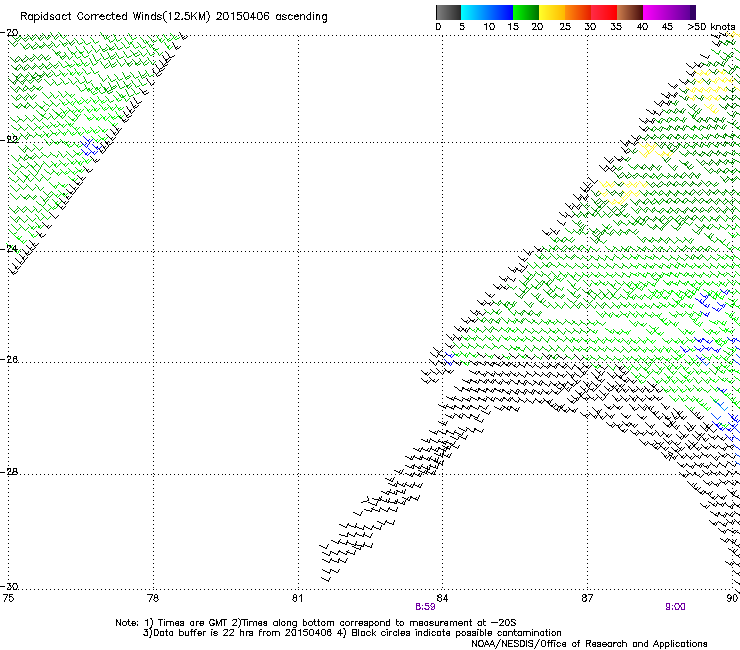The height and width of the screenshot is (650, 740).
Task: Click the '25' legend scale label
Action: click(565, 27)
